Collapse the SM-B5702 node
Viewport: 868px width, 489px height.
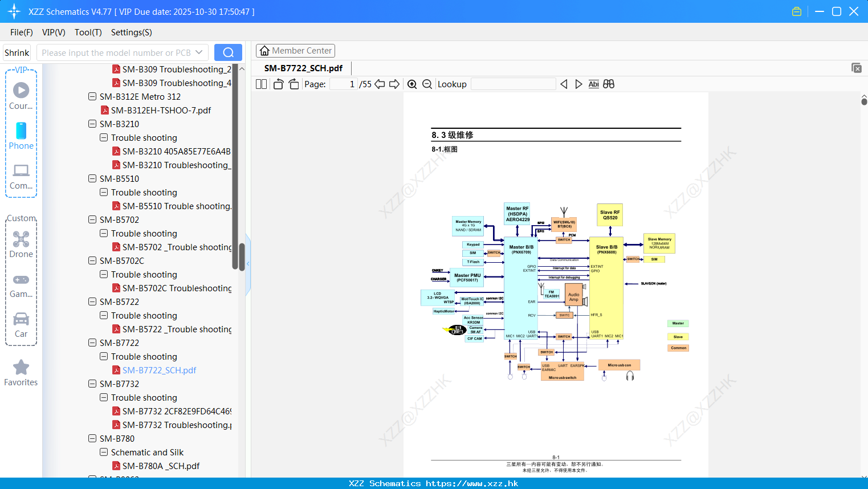tap(92, 219)
